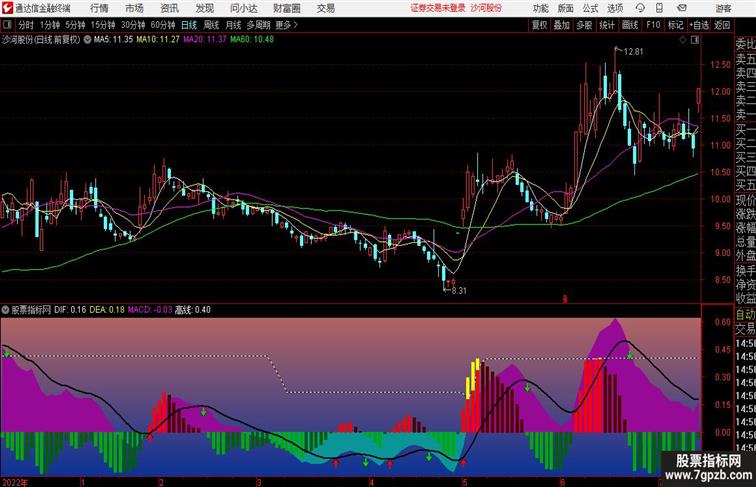Screen dimensions: 756x487
Task: Open the mail envelope icon
Action: [682, 8]
